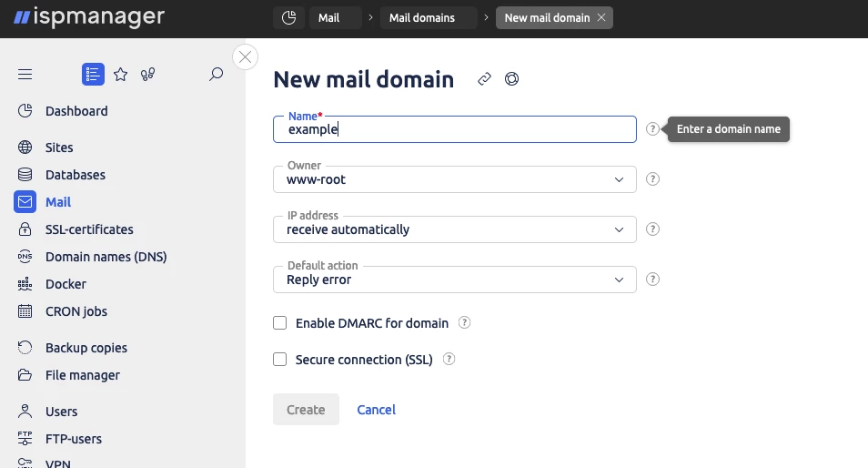Open Databases in sidebar

(x=76, y=175)
